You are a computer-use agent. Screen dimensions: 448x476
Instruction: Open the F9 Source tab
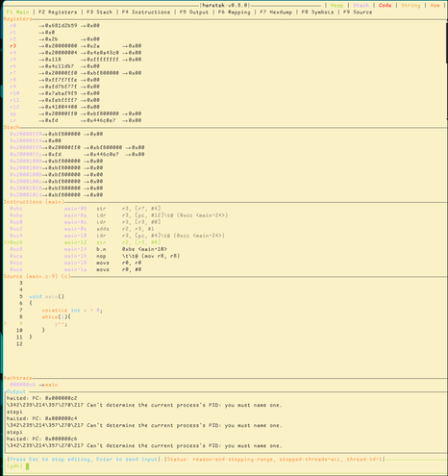point(358,13)
